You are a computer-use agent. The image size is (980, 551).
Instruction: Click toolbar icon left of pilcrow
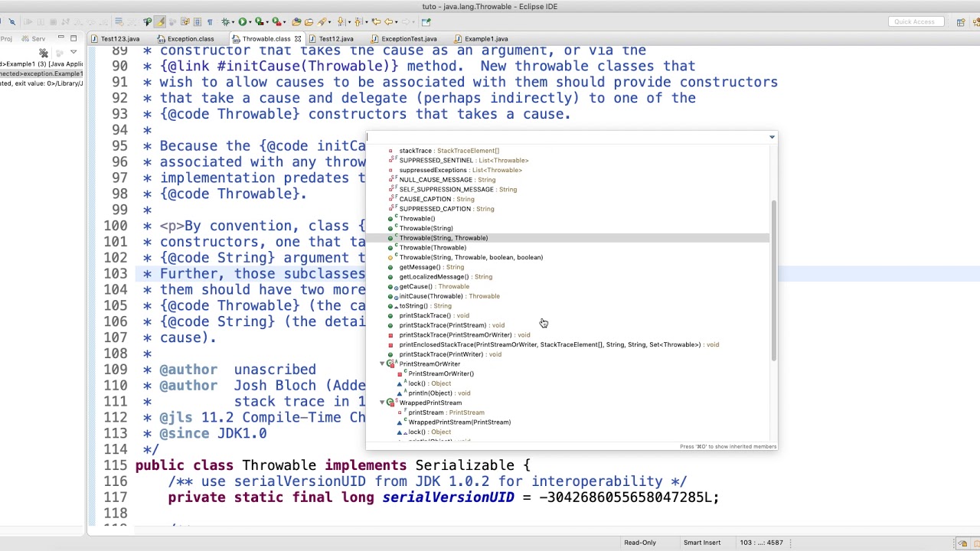click(198, 21)
